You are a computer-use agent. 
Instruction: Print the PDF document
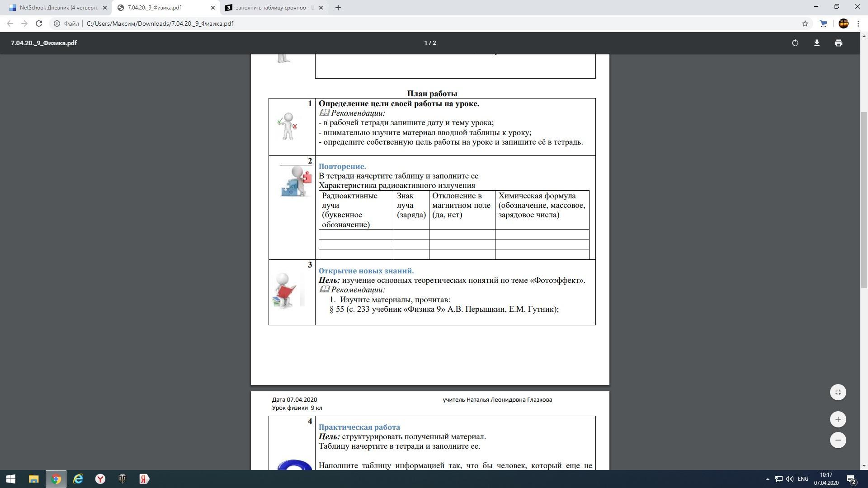click(838, 43)
